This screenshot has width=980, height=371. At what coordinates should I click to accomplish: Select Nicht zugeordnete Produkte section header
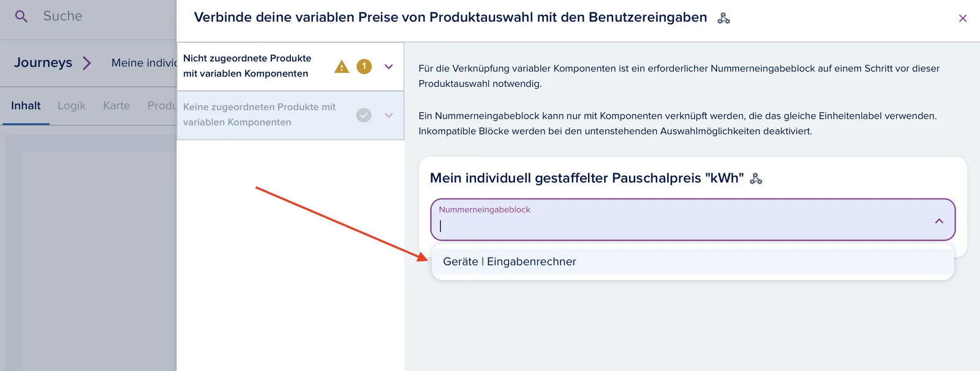tap(290, 66)
